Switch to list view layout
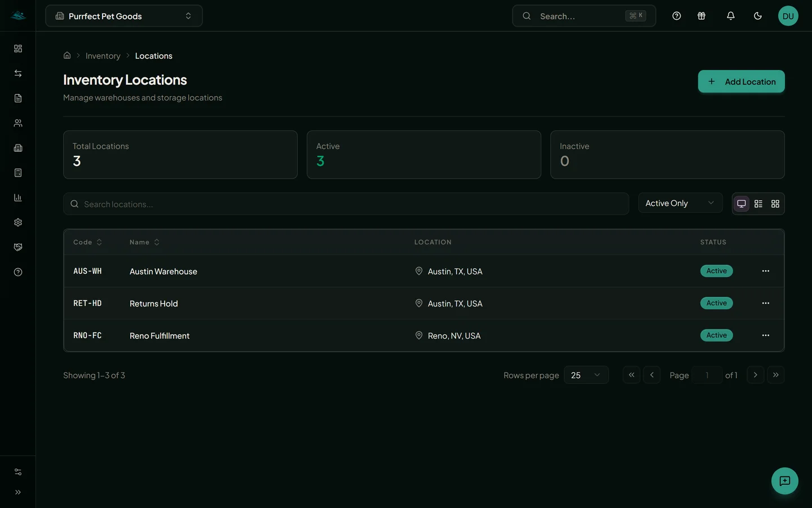The image size is (812, 508). 758,204
